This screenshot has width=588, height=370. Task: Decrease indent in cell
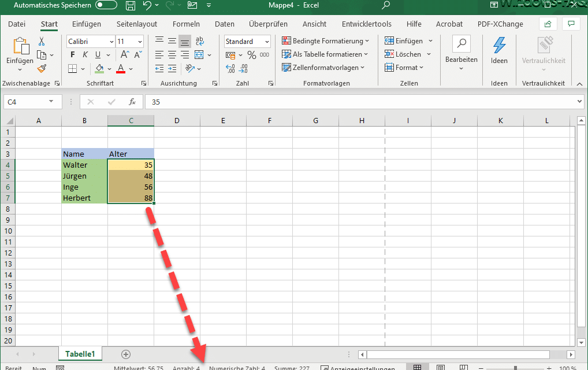tap(159, 69)
